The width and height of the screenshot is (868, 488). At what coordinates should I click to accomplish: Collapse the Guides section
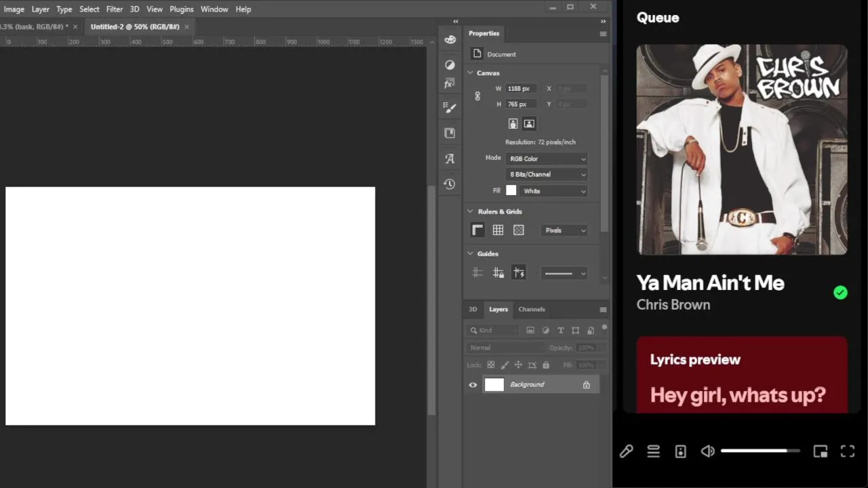470,253
